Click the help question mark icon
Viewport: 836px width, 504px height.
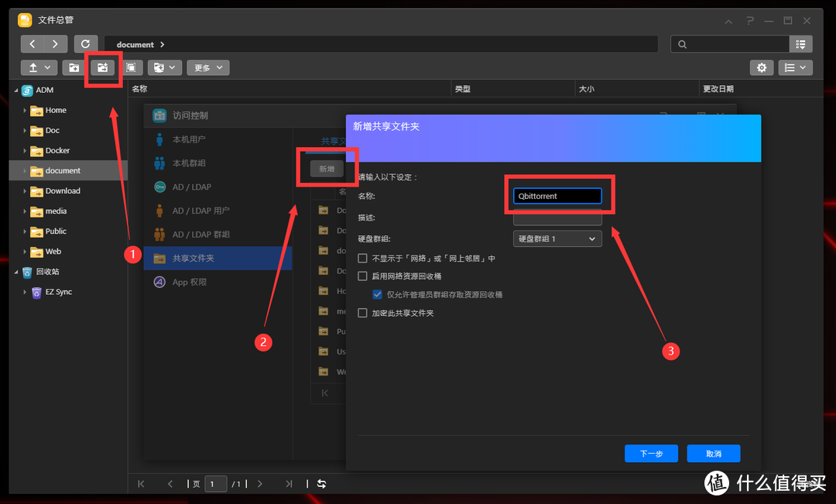tap(749, 20)
